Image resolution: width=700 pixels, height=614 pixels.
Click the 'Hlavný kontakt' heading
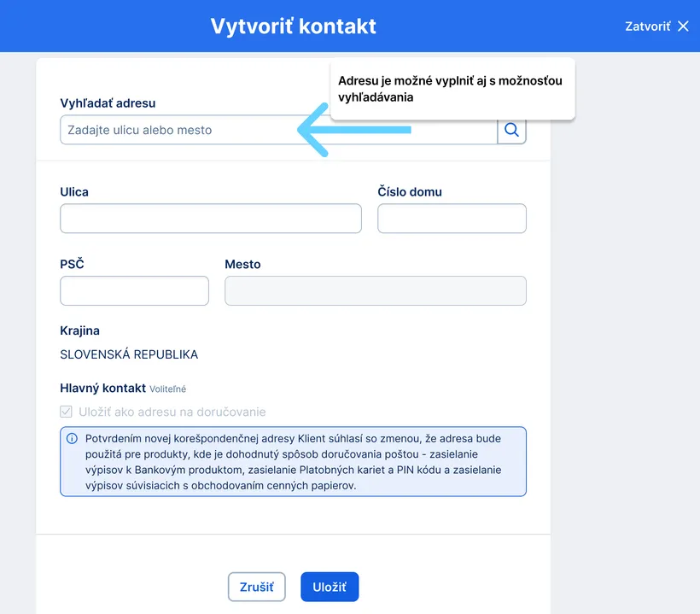coord(102,387)
